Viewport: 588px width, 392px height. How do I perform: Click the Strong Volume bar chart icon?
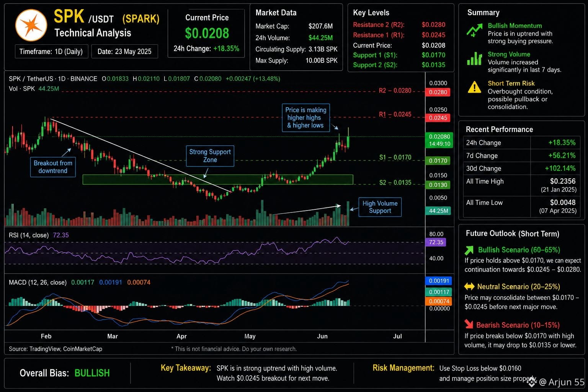pos(474,59)
